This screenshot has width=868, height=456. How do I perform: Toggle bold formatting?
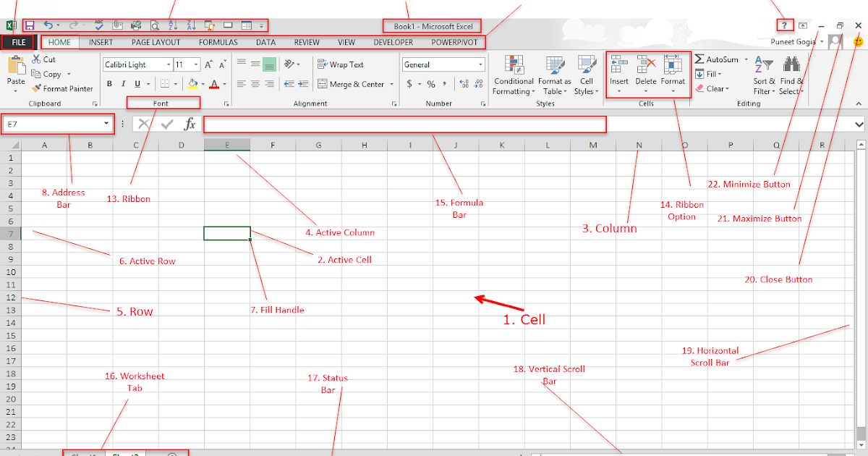tap(109, 84)
